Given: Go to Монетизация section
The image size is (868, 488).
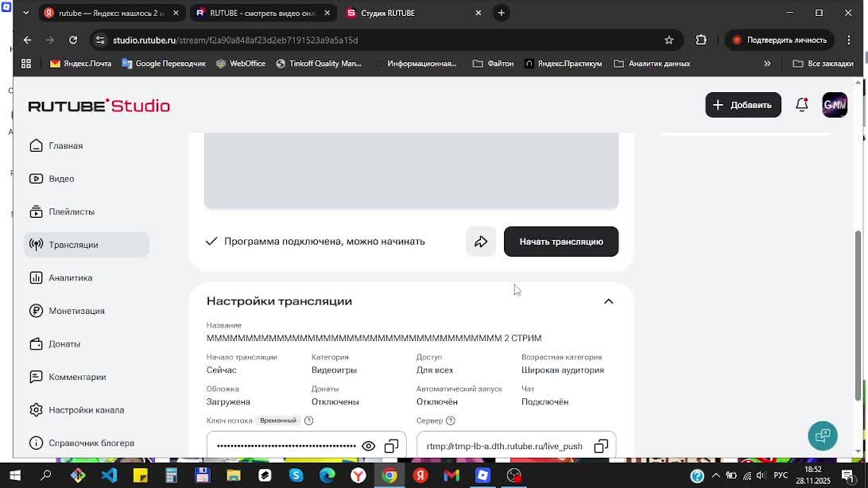Looking at the screenshot, I should pos(76,311).
